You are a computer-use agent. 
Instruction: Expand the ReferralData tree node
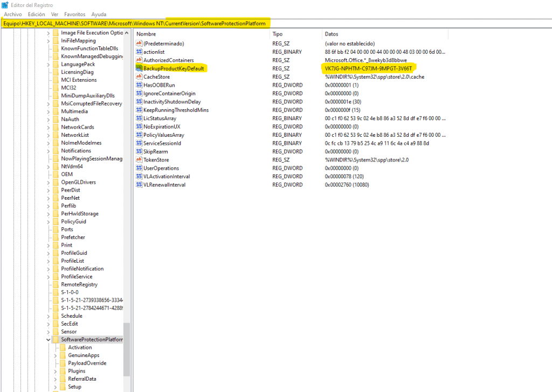56,379
